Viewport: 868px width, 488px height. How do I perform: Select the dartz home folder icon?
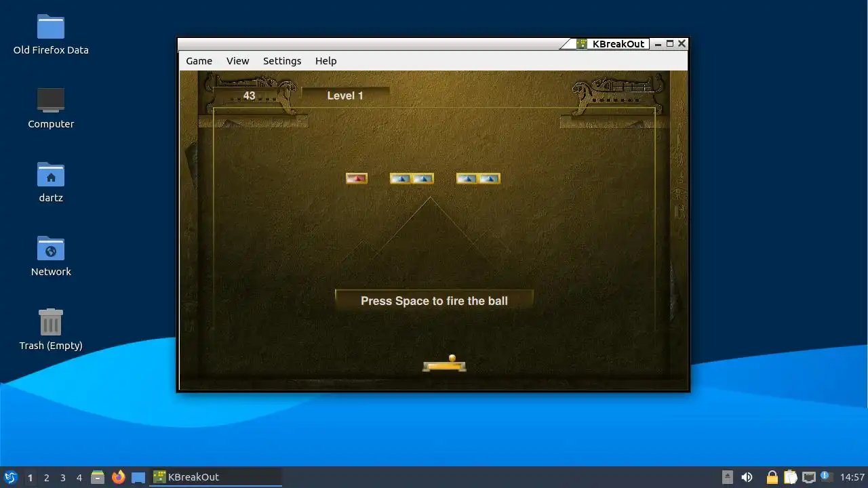(x=51, y=174)
